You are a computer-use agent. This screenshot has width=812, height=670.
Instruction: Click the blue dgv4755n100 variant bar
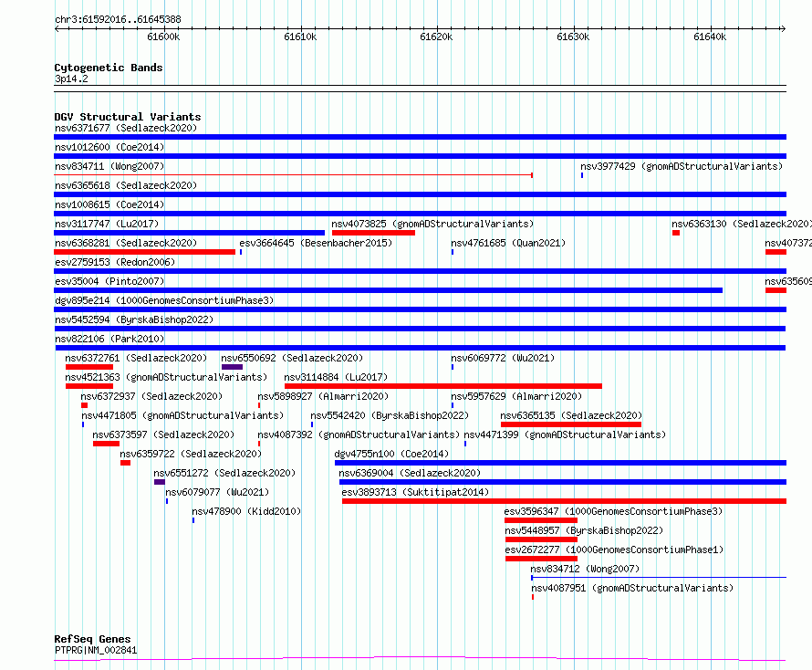pyautogui.click(x=561, y=463)
